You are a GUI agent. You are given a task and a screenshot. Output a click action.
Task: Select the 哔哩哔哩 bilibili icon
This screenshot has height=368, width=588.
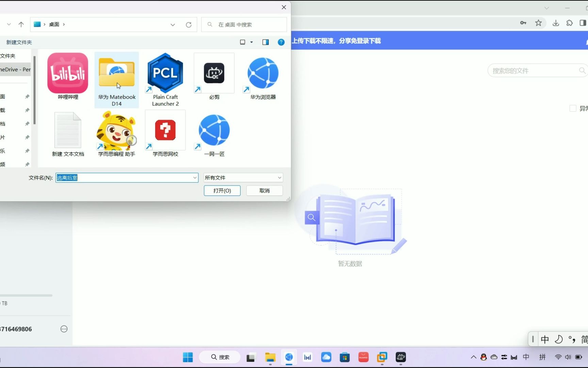[x=68, y=73]
